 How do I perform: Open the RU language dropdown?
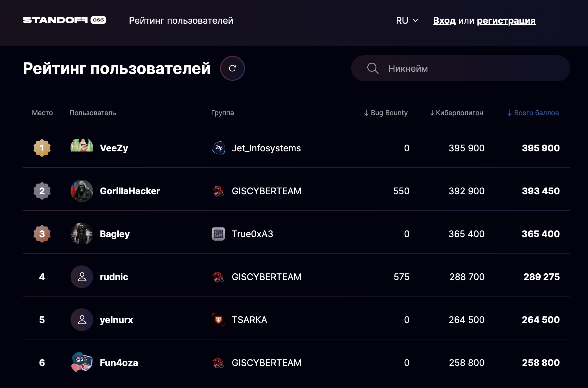click(407, 21)
